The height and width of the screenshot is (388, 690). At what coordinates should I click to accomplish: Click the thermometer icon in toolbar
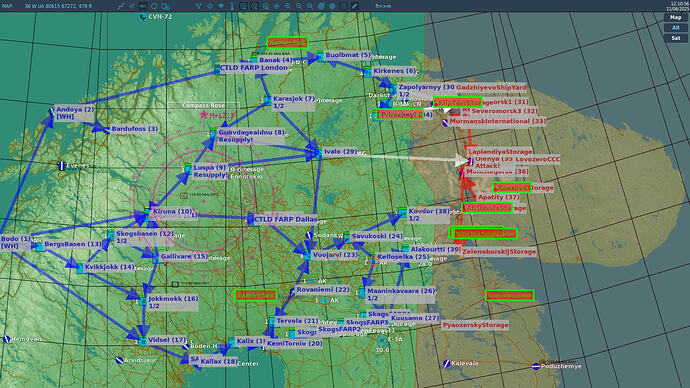pyautogui.click(x=232, y=6)
